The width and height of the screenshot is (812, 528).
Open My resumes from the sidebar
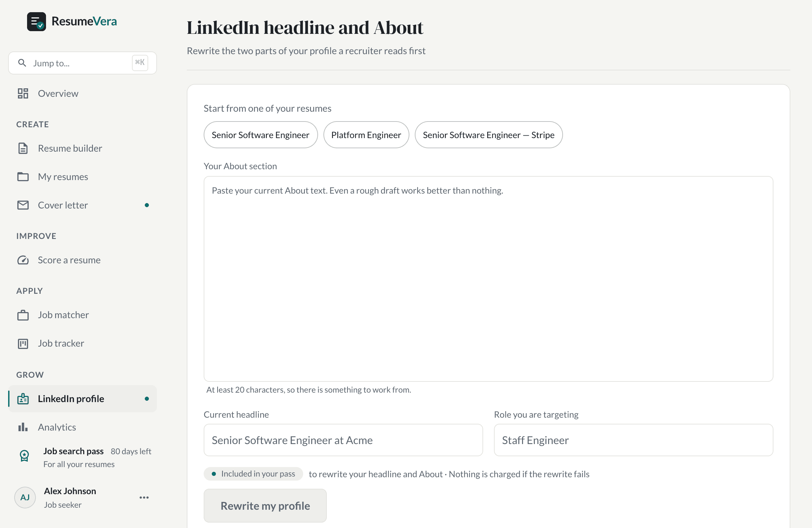pos(83,176)
